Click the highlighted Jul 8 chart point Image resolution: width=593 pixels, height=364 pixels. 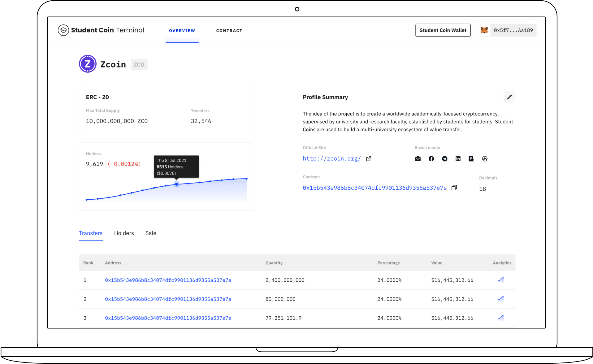(176, 184)
